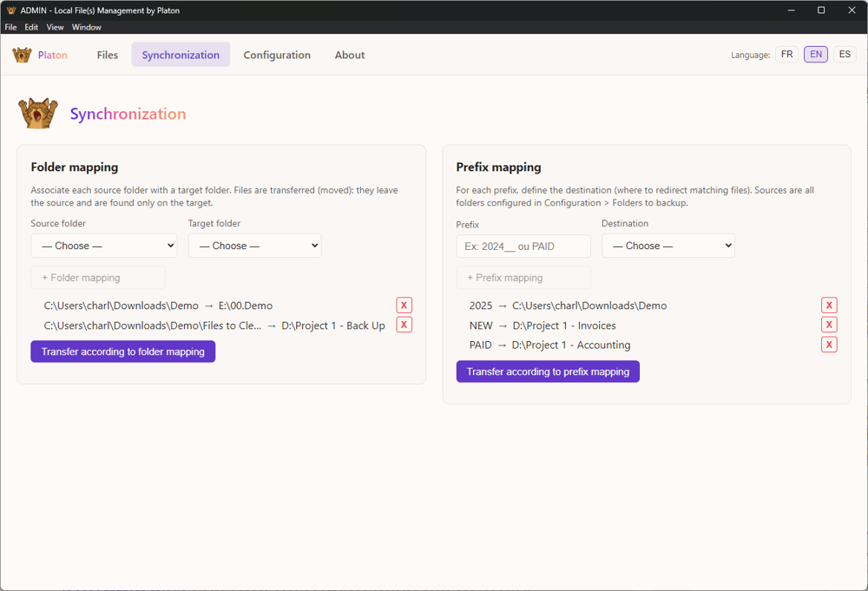Screen dimensions: 868x591
Task: Open the Files tab
Action: (x=108, y=55)
